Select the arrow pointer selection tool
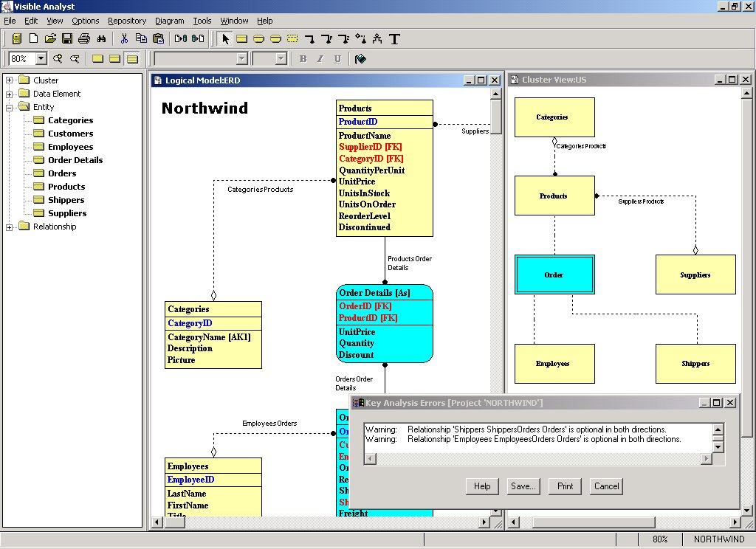 click(225, 38)
